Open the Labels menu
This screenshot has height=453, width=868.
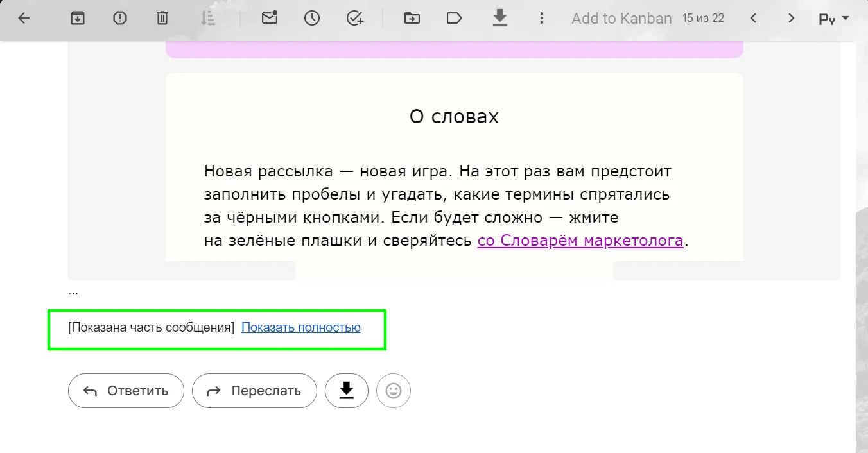point(455,19)
